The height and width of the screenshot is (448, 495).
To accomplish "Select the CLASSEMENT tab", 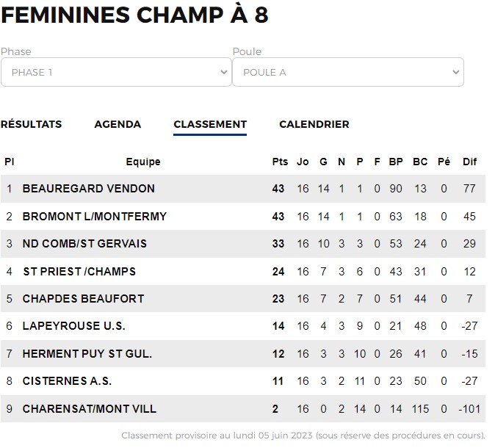I will pos(210,124).
